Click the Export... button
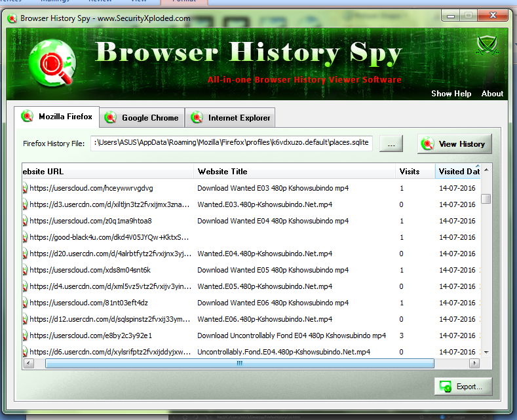This screenshot has height=420, width=517. click(x=463, y=387)
